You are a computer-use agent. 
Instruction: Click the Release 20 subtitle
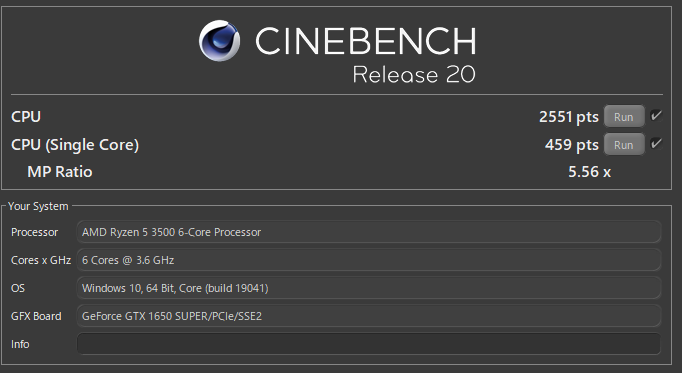414,74
